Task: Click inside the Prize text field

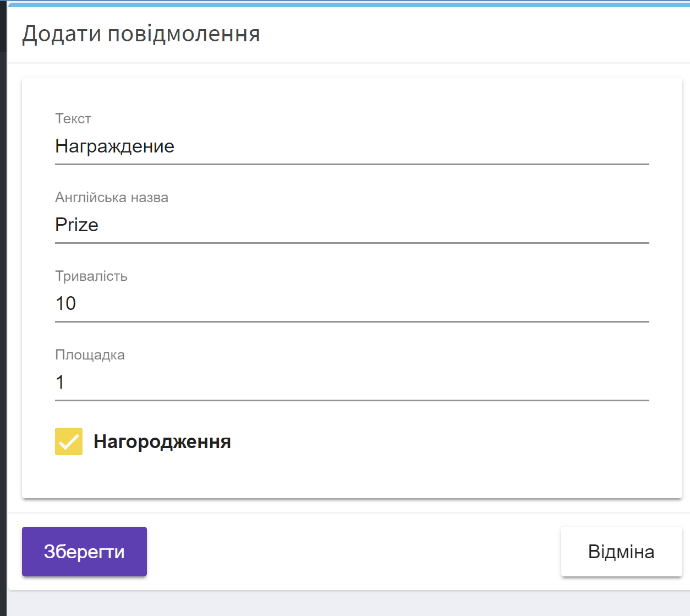Action: click(165, 225)
